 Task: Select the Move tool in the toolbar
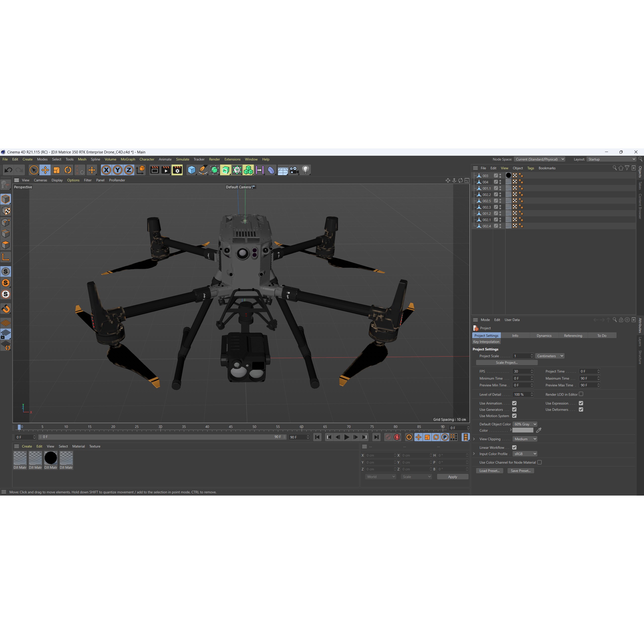pyautogui.click(x=45, y=170)
